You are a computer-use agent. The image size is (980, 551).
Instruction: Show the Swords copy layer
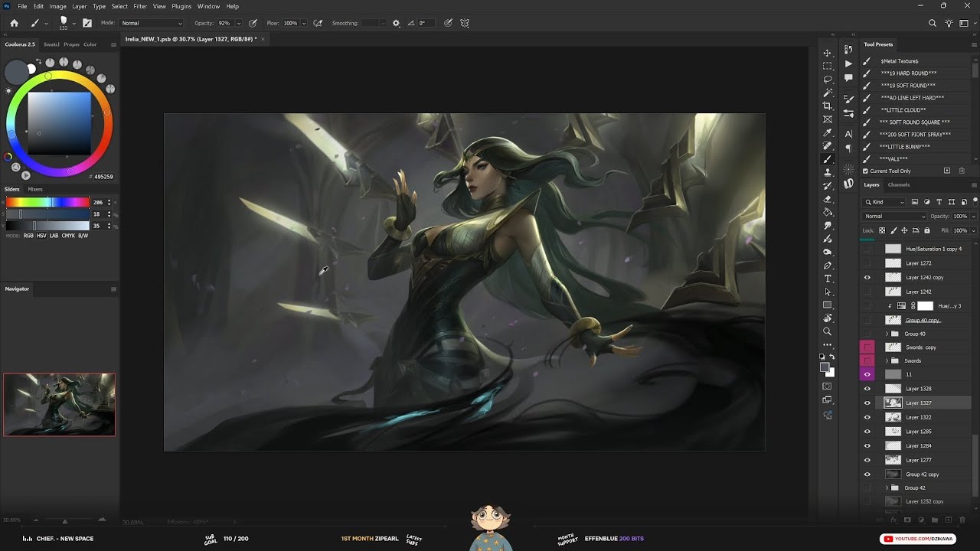point(867,347)
